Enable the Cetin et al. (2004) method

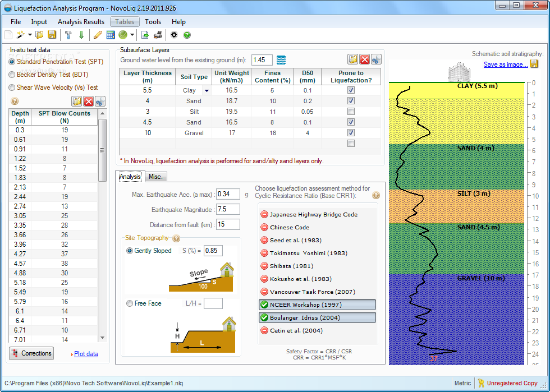(x=317, y=331)
